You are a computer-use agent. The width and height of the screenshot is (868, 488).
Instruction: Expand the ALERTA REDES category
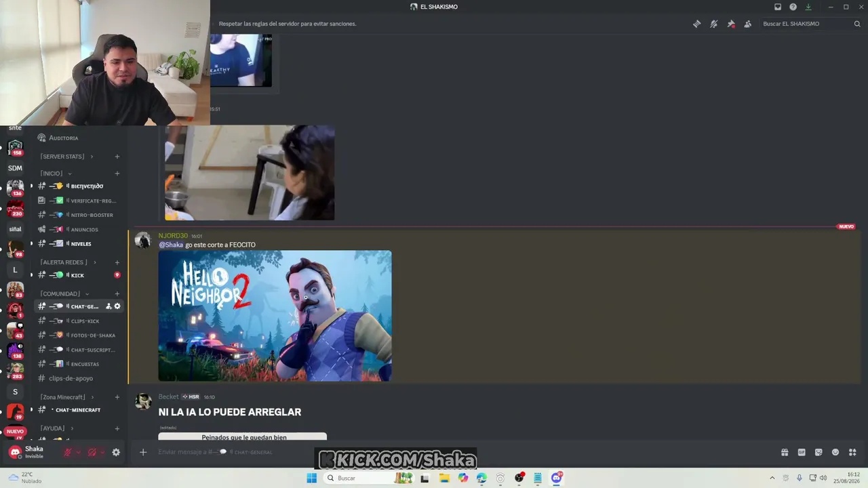[x=68, y=262]
